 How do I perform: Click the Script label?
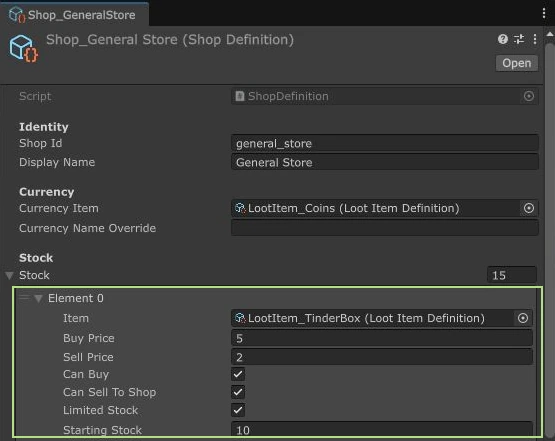[x=35, y=96]
